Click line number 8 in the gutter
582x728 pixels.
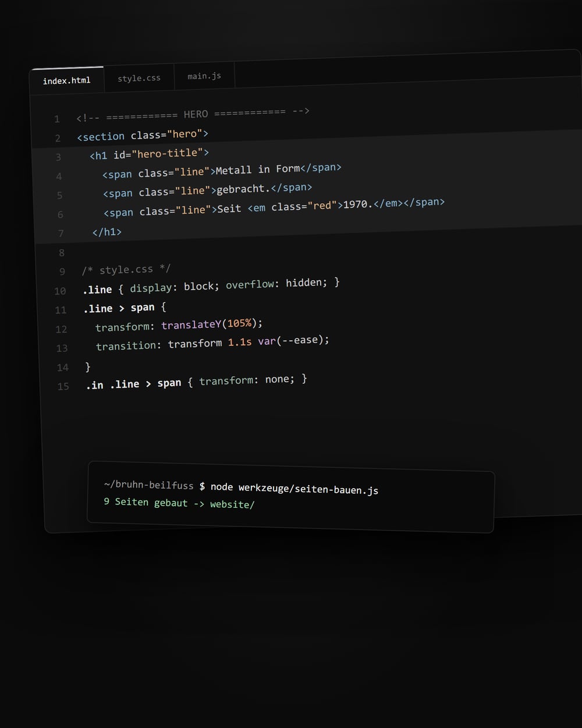tap(62, 253)
